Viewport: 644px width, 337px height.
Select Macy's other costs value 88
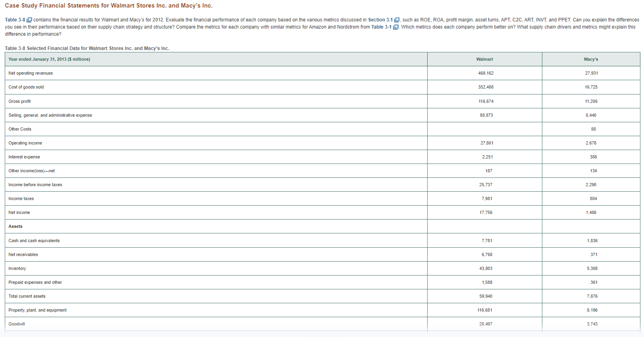point(593,129)
